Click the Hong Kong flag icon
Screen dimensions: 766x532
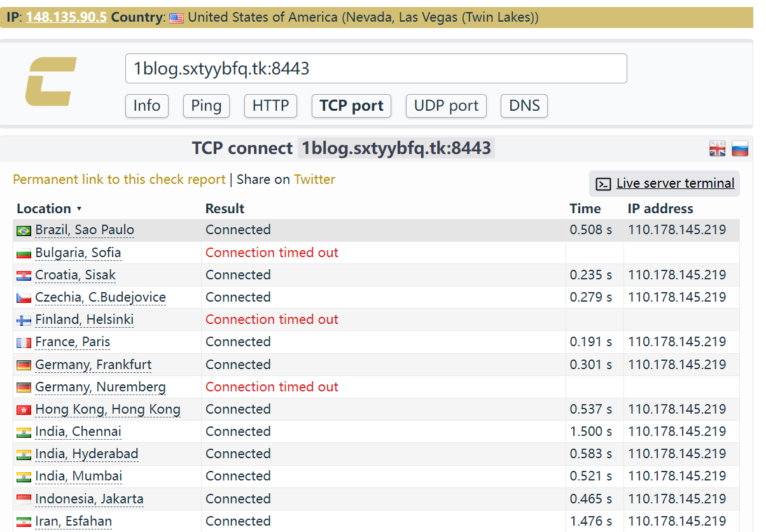click(x=24, y=410)
